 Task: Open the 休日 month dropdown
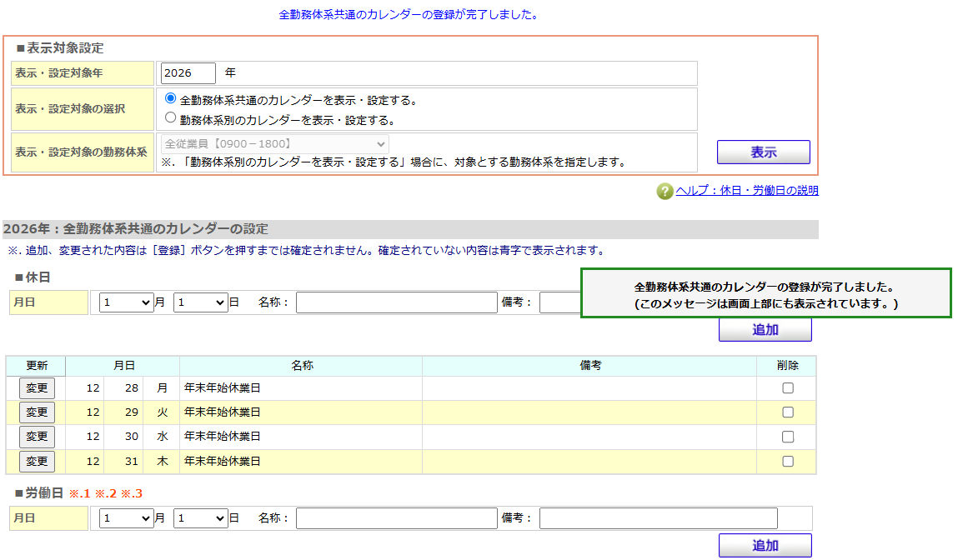point(127,302)
